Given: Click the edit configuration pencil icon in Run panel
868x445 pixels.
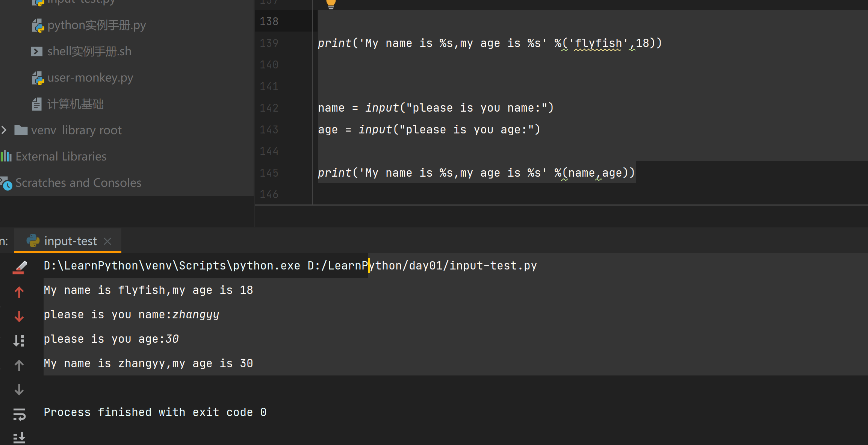Looking at the screenshot, I should pyautogui.click(x=20, y=267).
